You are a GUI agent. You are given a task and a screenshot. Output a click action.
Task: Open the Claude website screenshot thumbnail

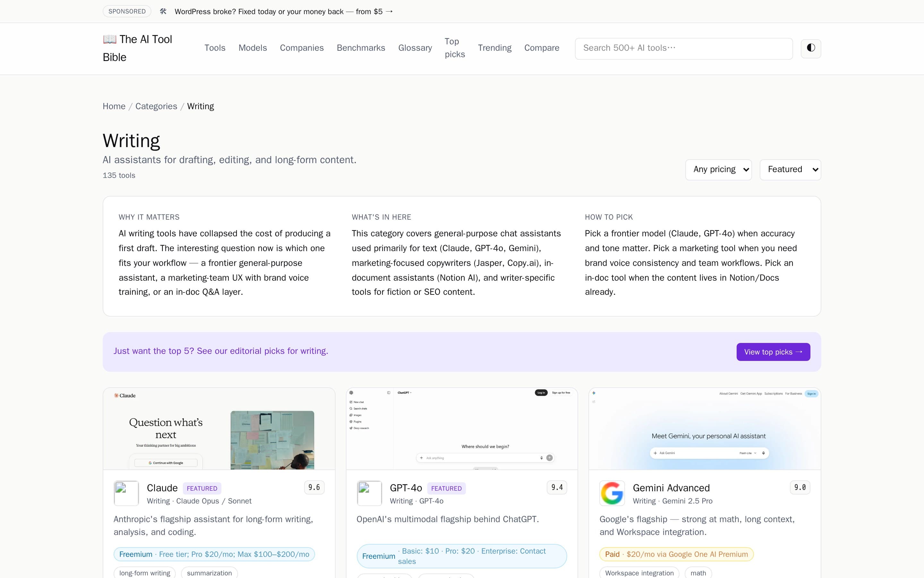point(219,429)
